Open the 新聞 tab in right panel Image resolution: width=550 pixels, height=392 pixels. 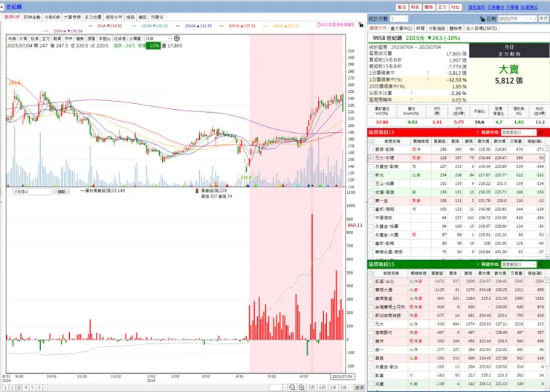tap(420, 28)
